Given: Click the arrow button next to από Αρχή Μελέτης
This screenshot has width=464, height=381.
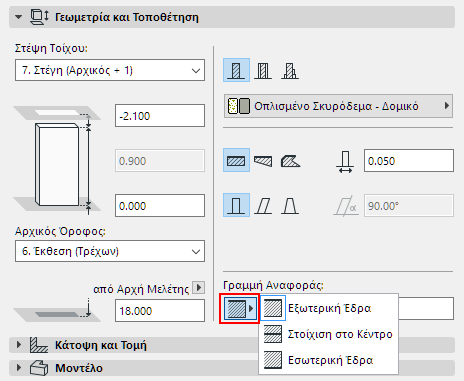Looking at the screenshot, I should click(x=199, y=287).
